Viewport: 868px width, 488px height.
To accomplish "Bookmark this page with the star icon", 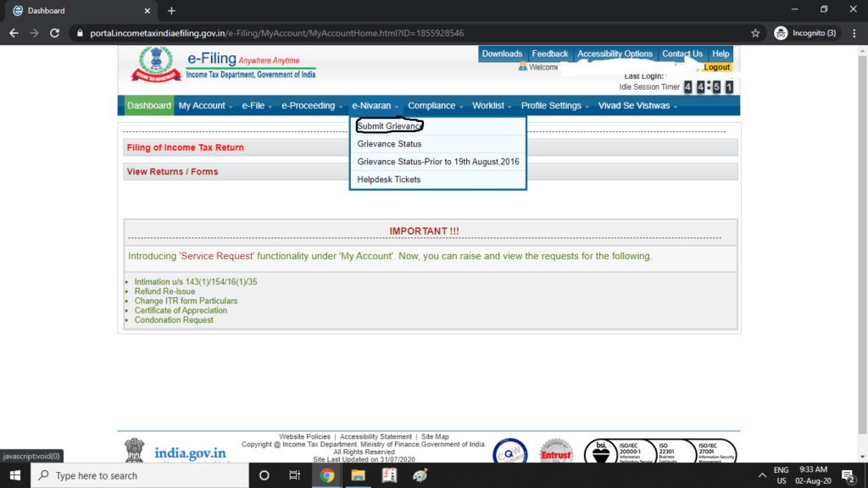I will [x=755, y=33].
